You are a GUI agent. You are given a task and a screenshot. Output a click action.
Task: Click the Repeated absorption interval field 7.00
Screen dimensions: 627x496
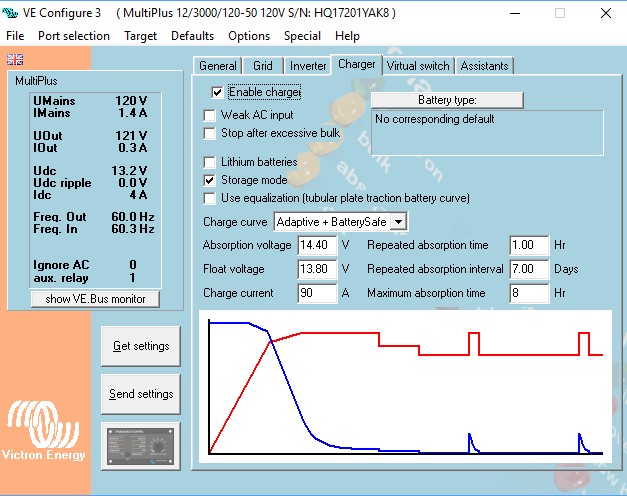point(529,269)
